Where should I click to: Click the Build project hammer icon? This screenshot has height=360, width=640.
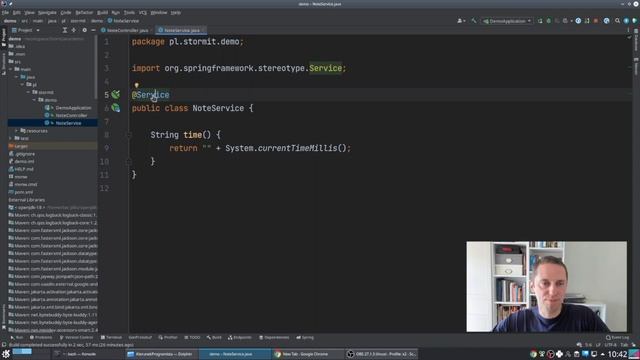[x=473, y=21]
